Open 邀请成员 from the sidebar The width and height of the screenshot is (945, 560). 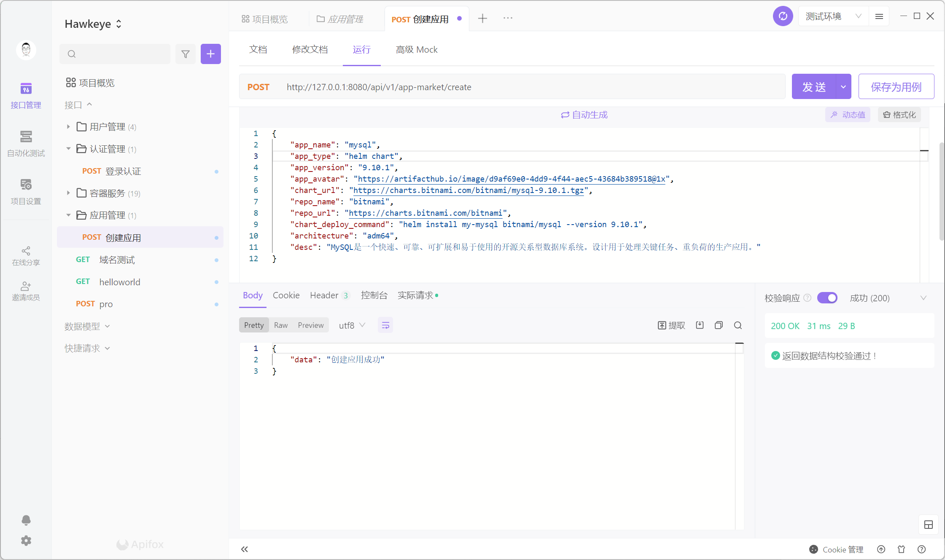[x=26, y=291]
